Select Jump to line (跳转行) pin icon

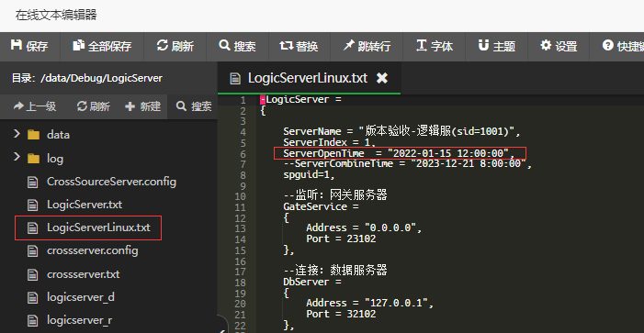348,46
